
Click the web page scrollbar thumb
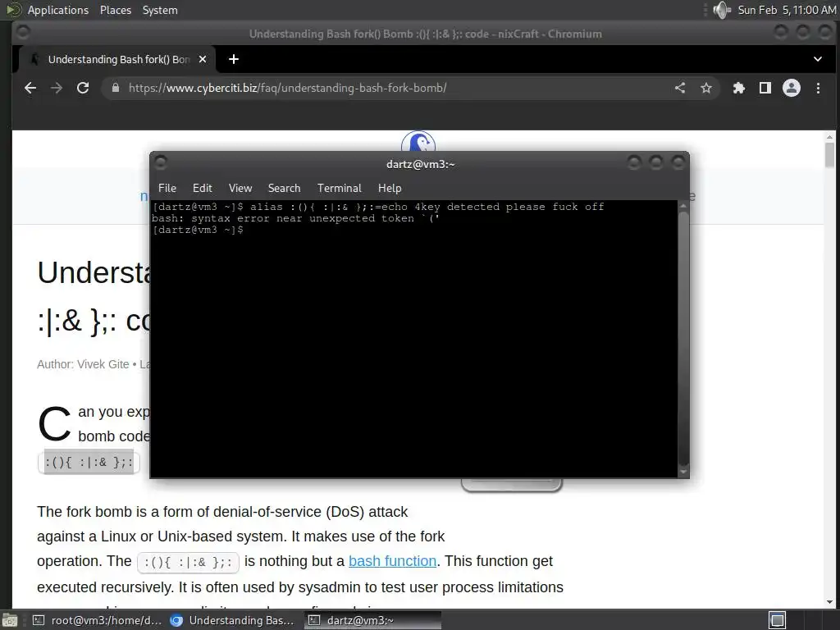[829, 155]
